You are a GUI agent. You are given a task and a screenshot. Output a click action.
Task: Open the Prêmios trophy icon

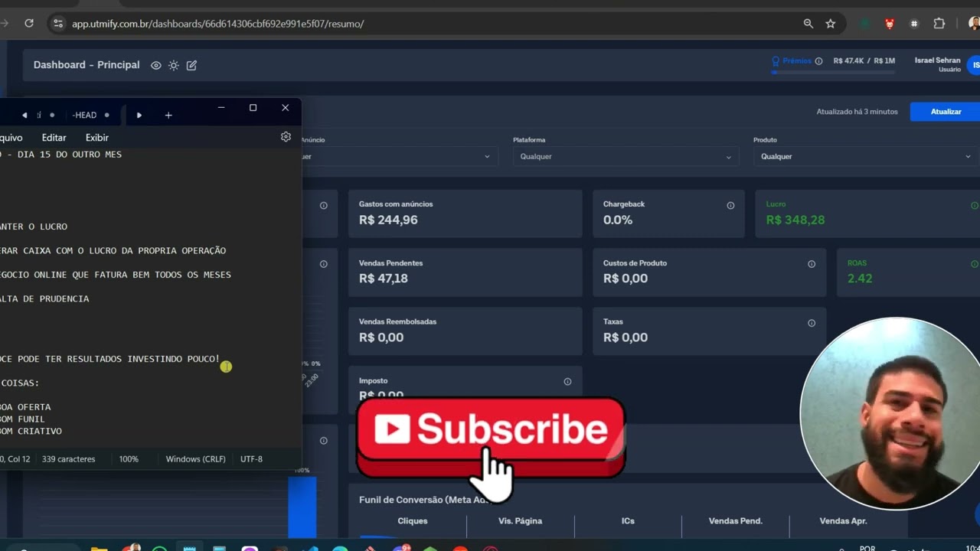pos(776,61)
